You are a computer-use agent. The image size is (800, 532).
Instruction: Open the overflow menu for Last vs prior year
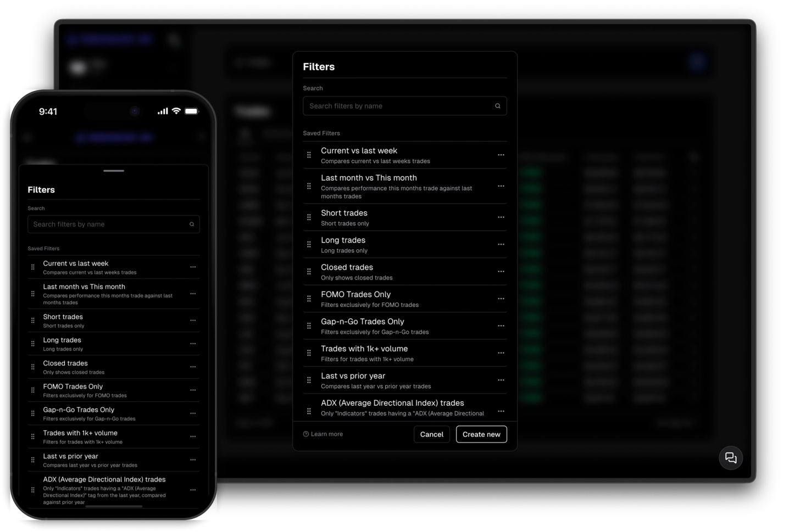point(501,380)
